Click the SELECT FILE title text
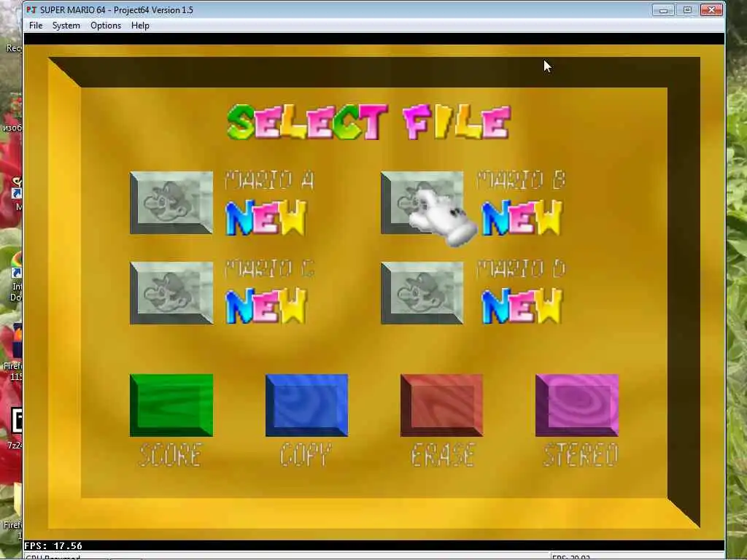The height and width of the screenshot is (560, 747). coord(368,122)
